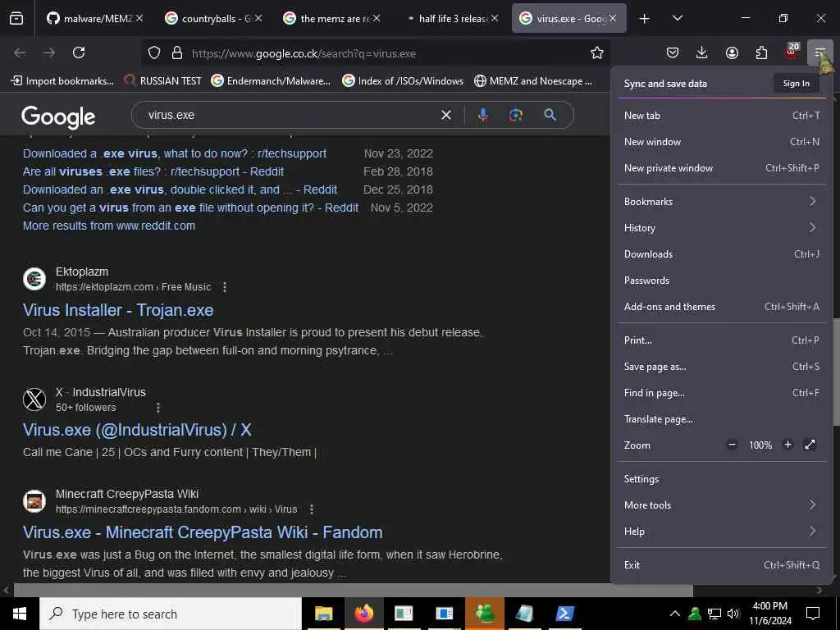840x630 pixels.
Task: Open File Explorer from the taskbar
Action: (x=323, y=614)
